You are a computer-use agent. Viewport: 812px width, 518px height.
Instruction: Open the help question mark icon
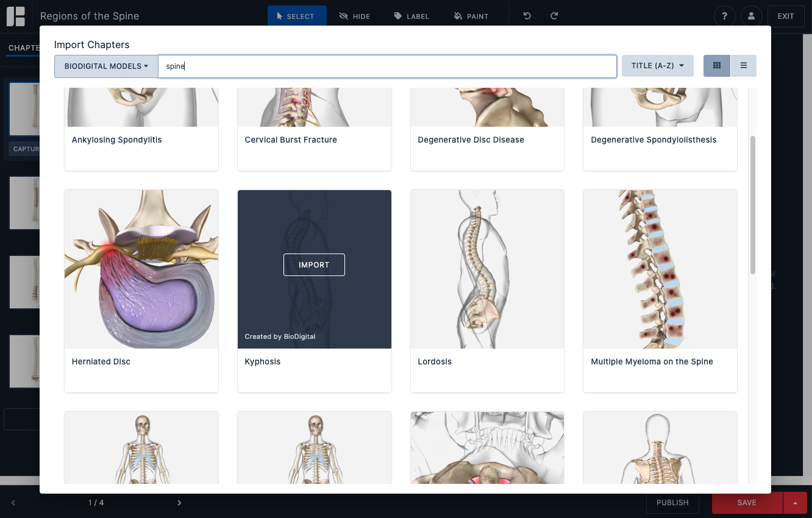coord(725,16)
